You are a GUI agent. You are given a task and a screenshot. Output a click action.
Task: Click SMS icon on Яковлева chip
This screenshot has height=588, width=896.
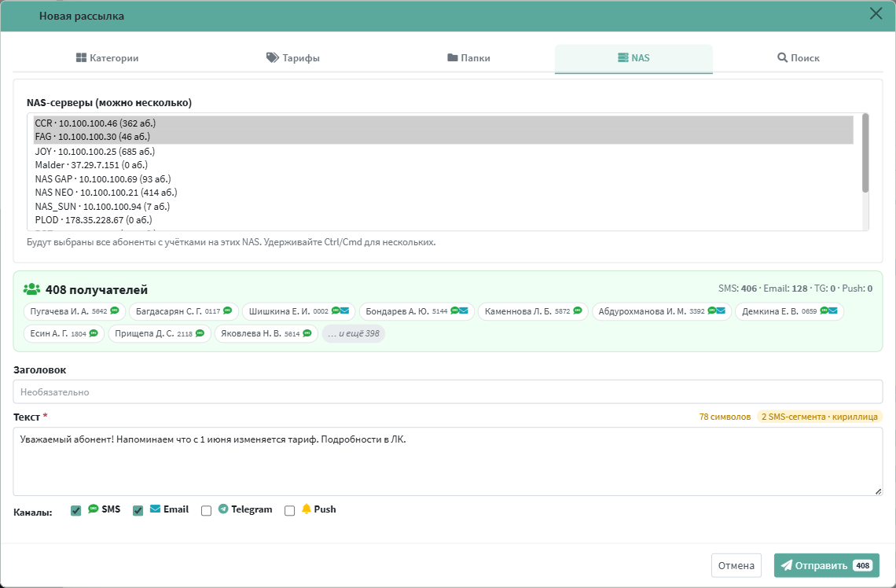(307, 333)
